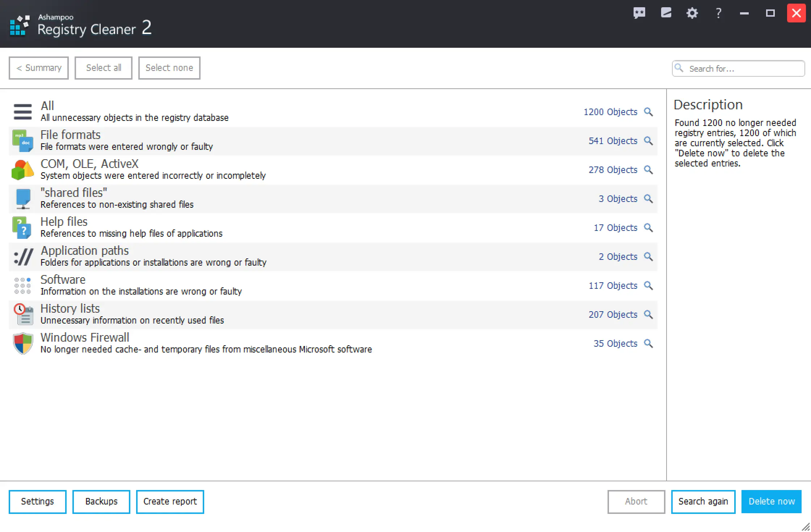Open File formats details via its magnifier icon
The image size is (811, 532).
(648, 141)
